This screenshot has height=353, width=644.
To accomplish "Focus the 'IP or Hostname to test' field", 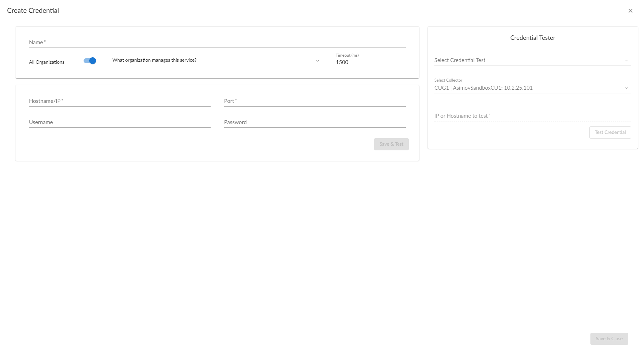I will tap(532, 116).
